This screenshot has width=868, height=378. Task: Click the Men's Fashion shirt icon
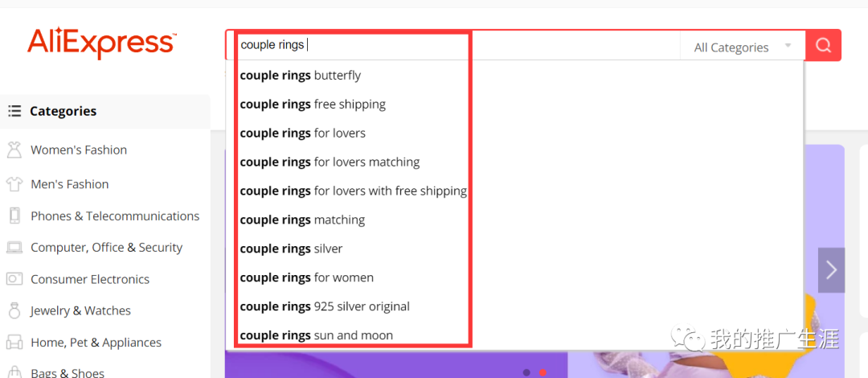pyautogui.click(x=14, y=184)
